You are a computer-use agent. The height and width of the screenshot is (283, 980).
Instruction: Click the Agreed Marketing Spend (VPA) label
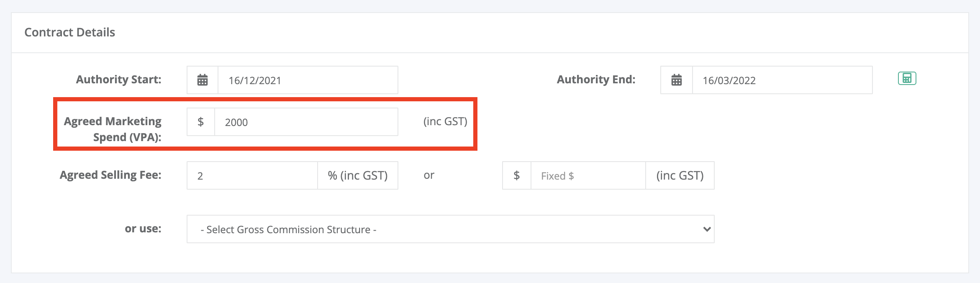[113, 129]
